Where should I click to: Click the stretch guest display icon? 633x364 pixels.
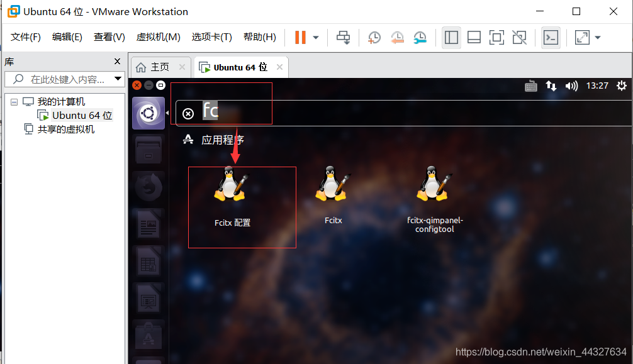pyautogui.click(x=582, y=38)
